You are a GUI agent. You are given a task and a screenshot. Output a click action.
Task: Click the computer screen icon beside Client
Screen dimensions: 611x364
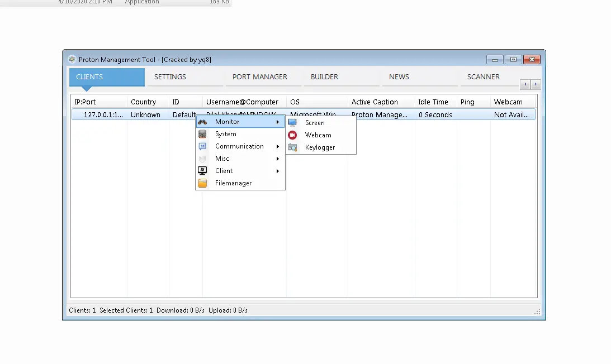tap(202, 170)
